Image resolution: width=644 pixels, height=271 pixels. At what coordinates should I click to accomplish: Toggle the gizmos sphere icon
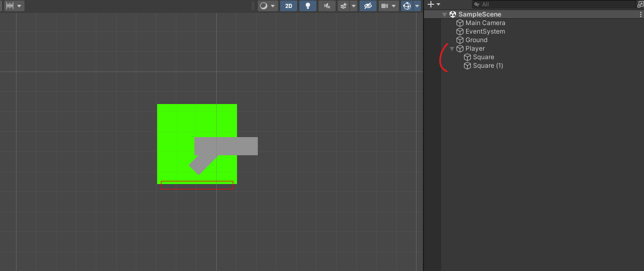(407, 6)
